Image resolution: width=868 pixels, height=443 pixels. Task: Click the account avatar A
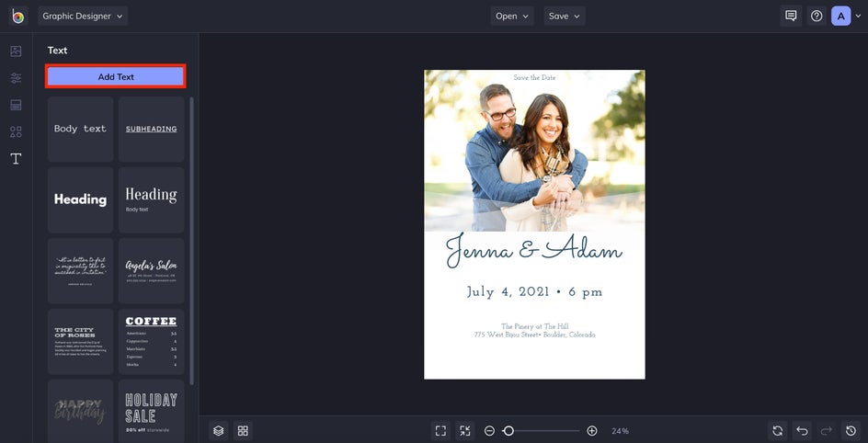click(840, 16)
